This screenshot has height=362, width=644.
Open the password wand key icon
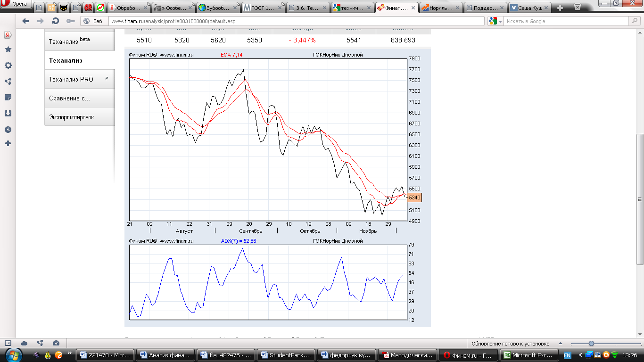71,21
